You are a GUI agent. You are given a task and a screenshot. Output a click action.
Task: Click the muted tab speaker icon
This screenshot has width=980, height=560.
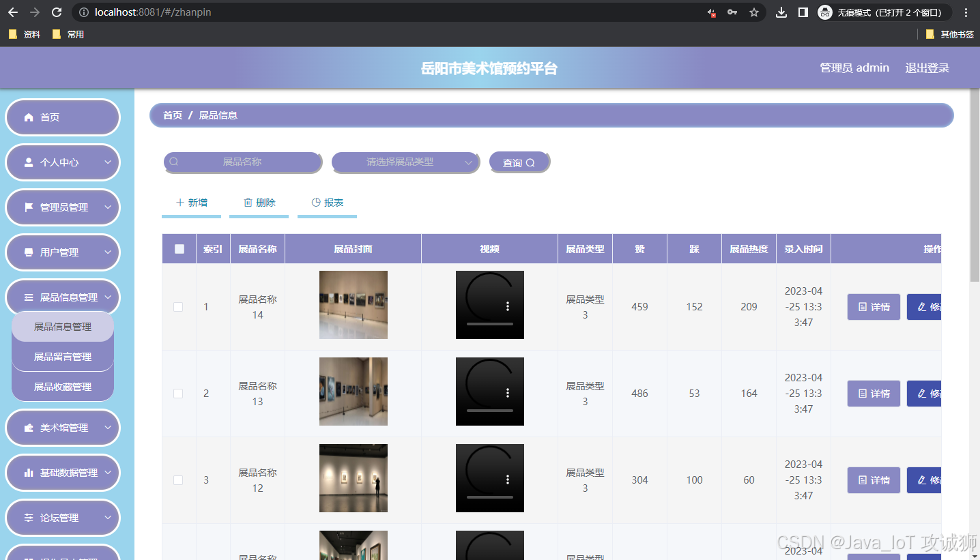(x=711, y=12)
